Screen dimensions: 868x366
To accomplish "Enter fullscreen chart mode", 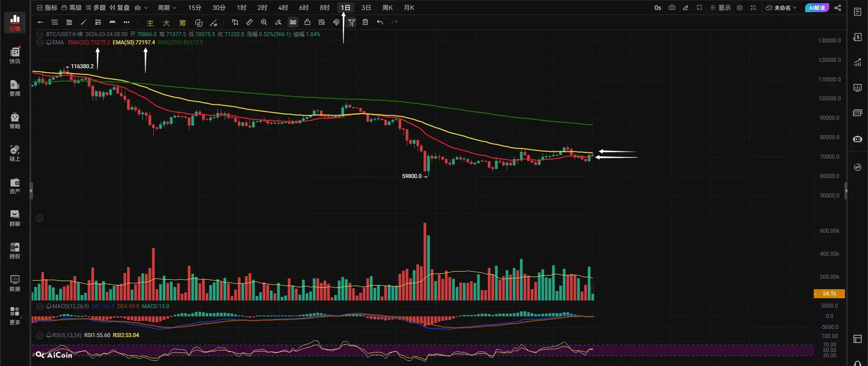I will tap(753, 8).
